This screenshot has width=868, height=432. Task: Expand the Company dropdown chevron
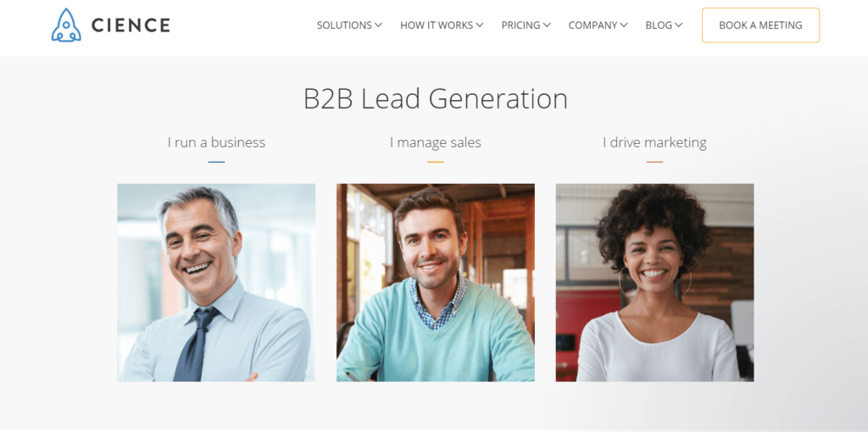point(624,25)
